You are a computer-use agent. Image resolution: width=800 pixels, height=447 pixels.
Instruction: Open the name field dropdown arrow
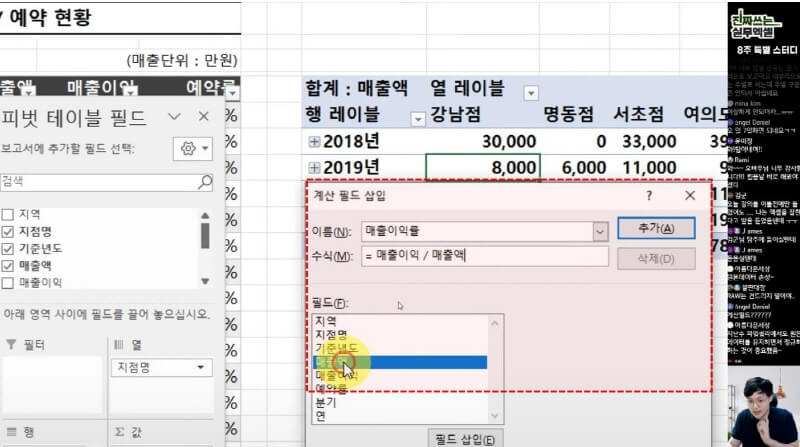click(x=600, y=232)
